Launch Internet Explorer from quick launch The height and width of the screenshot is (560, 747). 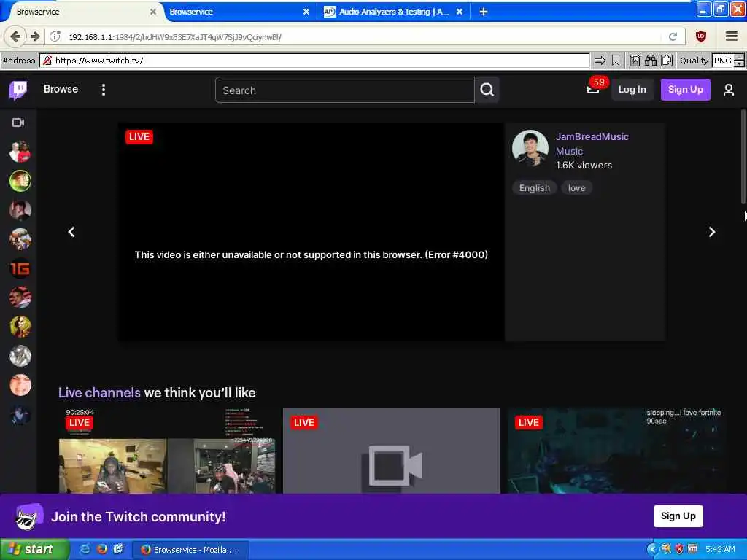coord(85,549)
